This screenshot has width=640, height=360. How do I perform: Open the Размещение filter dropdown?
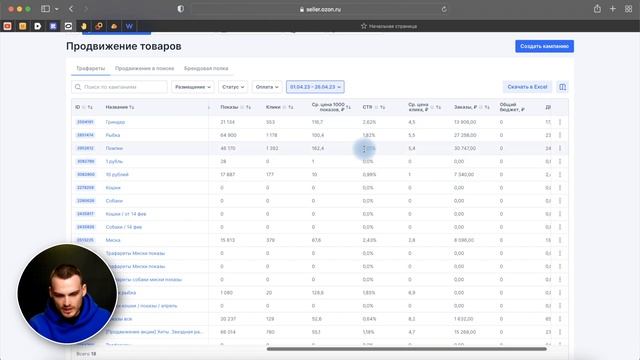(x=193, y=87)
